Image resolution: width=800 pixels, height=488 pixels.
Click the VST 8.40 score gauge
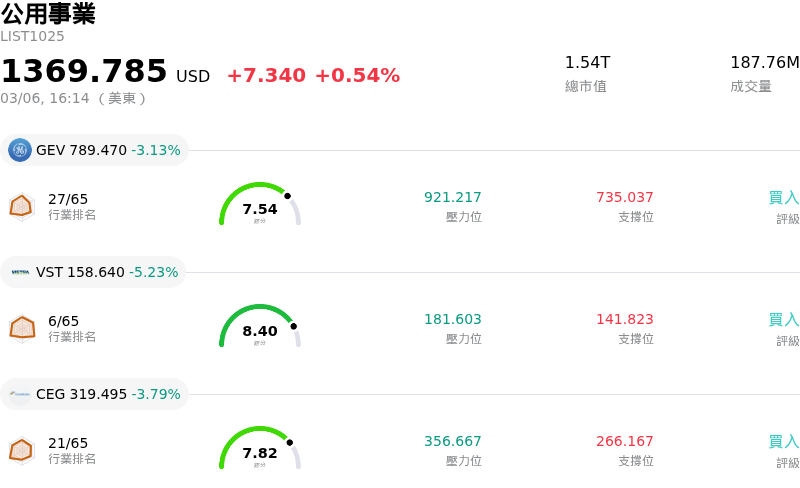click(260, 327)
